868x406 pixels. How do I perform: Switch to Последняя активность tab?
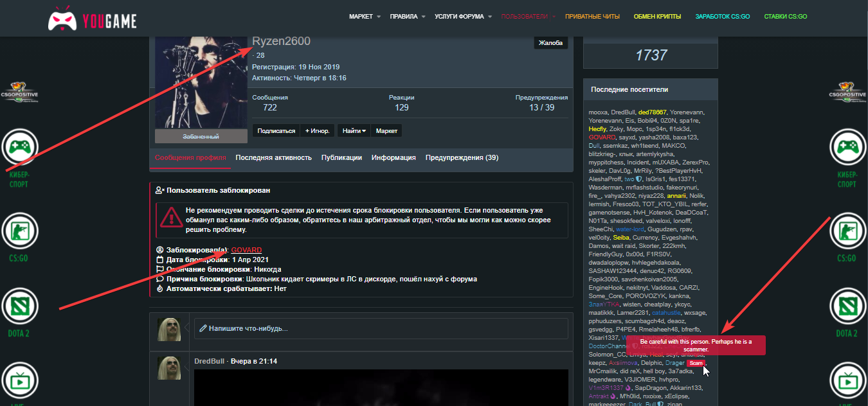click(x=273, y=157)
